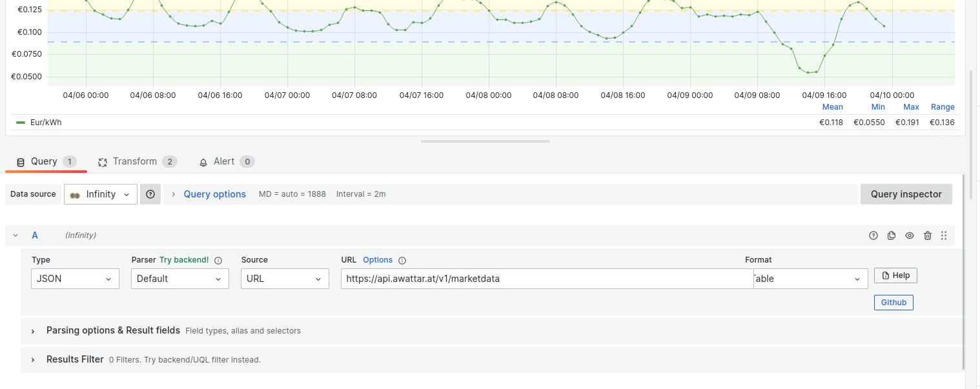
Task: Click the URL info icon
Action: [402, 261]
